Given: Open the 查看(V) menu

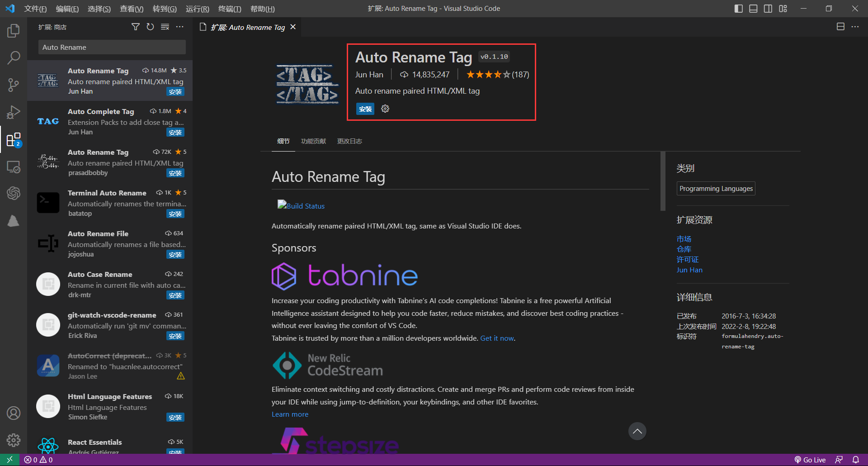Looking at the screenshot, I should (132, 9).
